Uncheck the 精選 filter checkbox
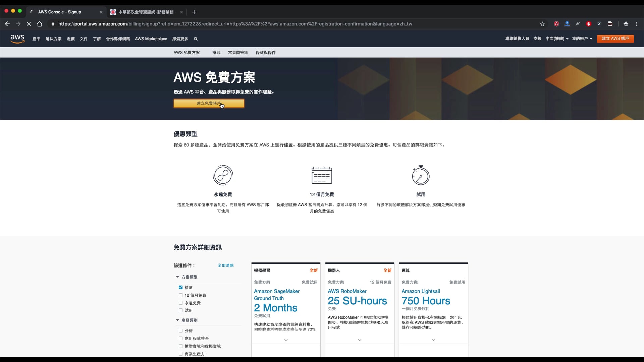The image size is (644, 362). click(180, 288)
